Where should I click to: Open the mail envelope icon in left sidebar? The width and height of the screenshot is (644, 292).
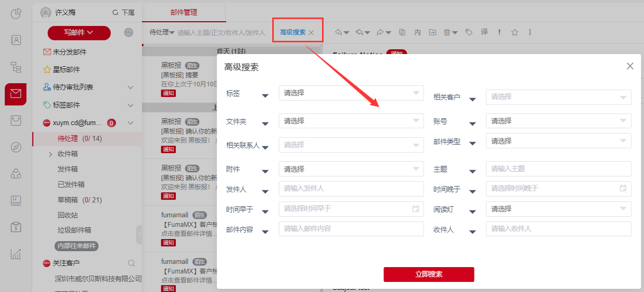[16, 94]
